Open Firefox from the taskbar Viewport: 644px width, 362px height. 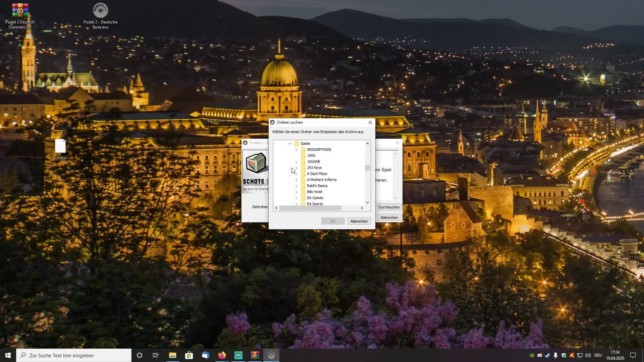(222, 355)
